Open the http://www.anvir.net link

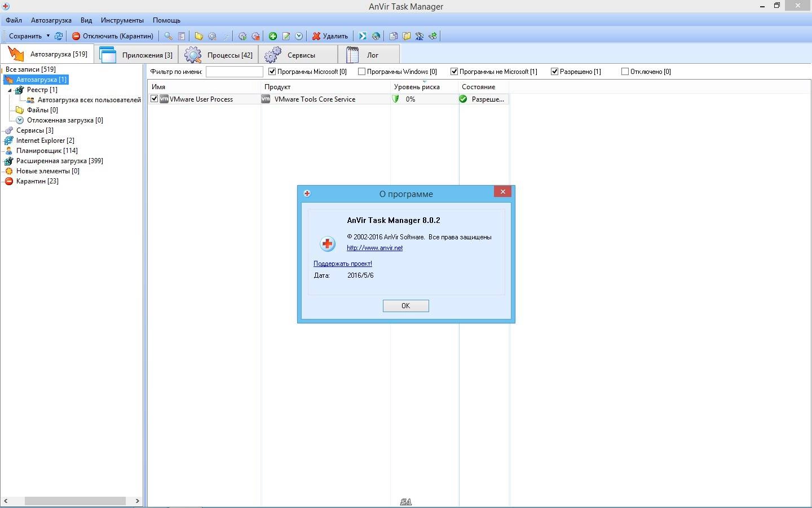375,248
